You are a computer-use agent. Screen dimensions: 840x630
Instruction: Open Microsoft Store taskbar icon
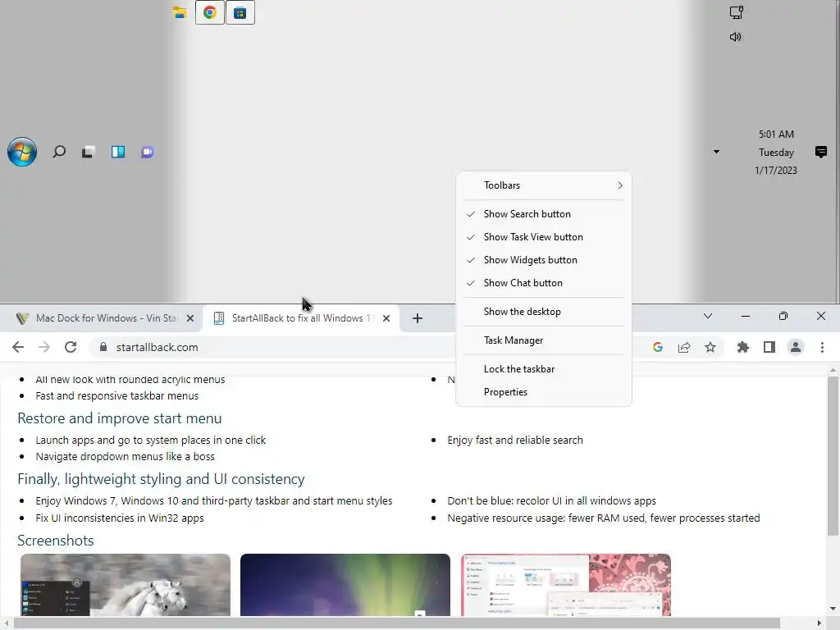(240, 13)
